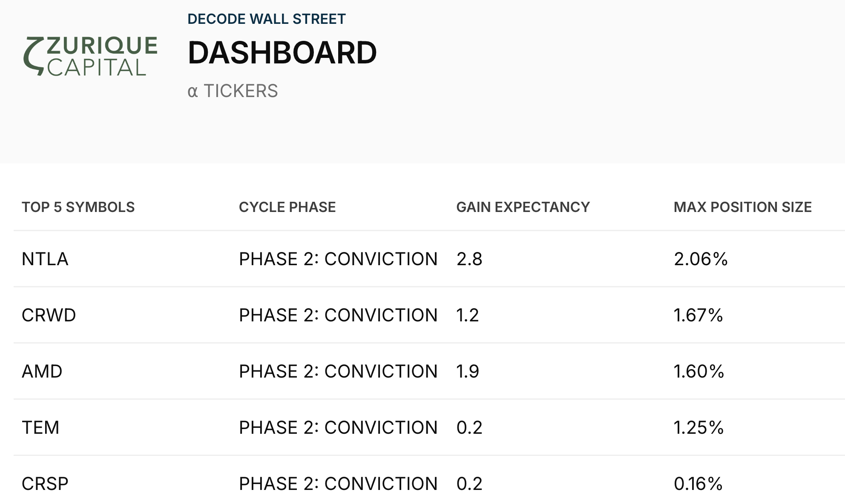Click AMD's gain expectancy value 1.9

point(468,372)
